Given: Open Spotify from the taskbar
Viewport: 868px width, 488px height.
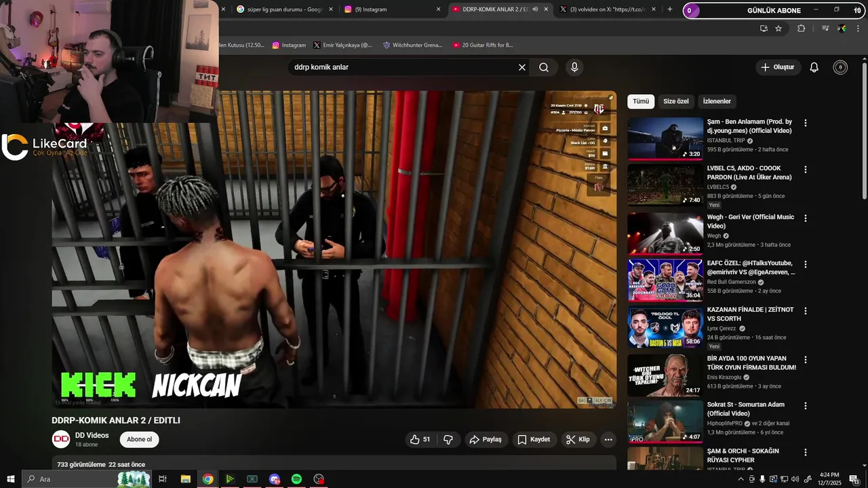Looking at the screenshot, I should [x=296, y=479].
